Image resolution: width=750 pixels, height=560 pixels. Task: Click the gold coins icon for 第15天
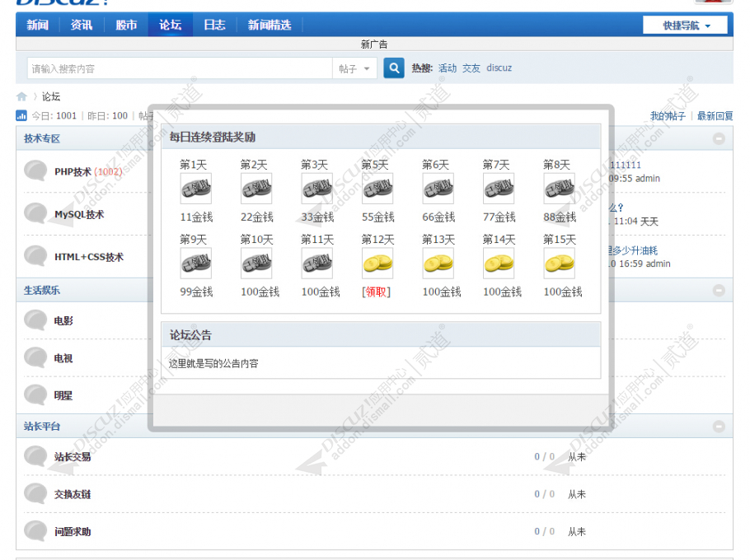[x=560, y=264]
